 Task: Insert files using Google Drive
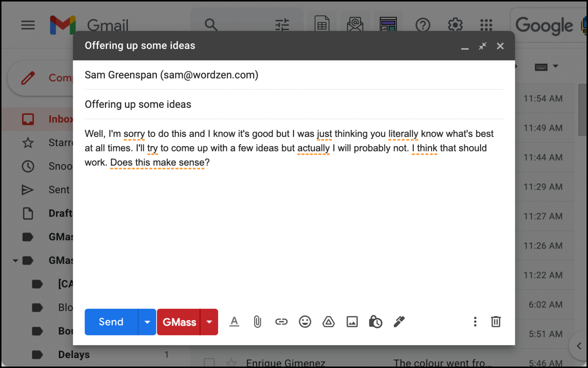click(328, 322)
